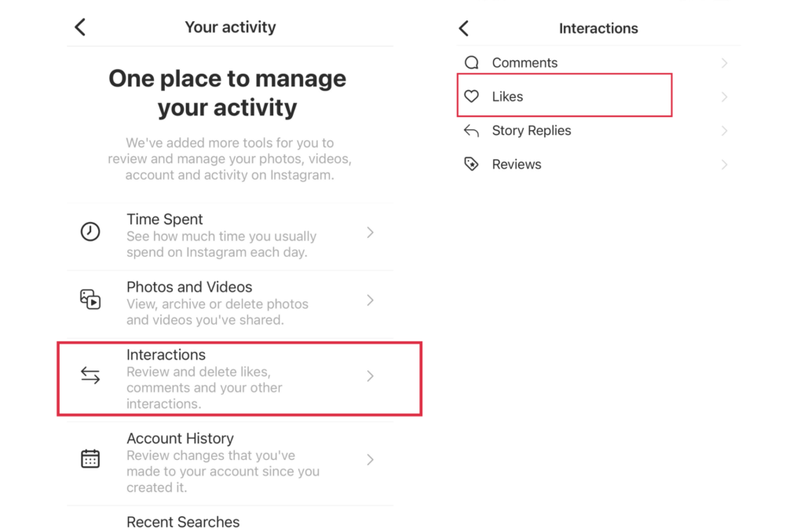Screen dimensions: 804x532
Task: Click the Likes heart icon
Action: [471, 96]
